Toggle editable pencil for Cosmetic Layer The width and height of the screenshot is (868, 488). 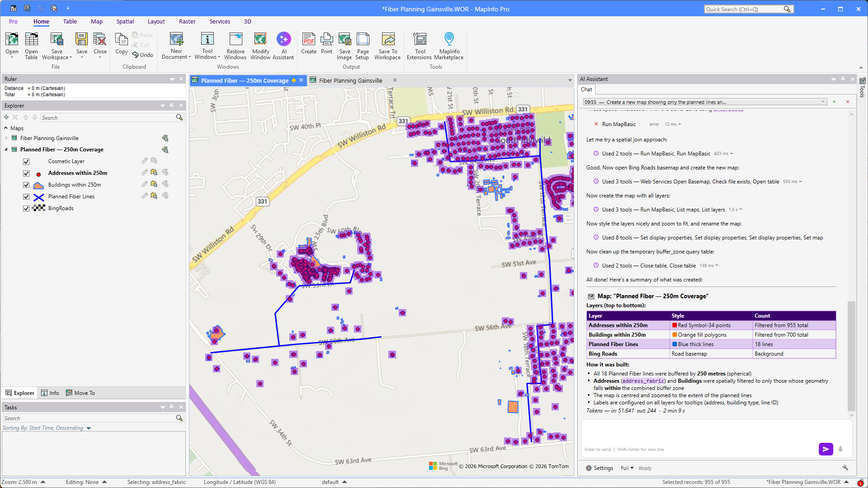(x=144, y=161)
